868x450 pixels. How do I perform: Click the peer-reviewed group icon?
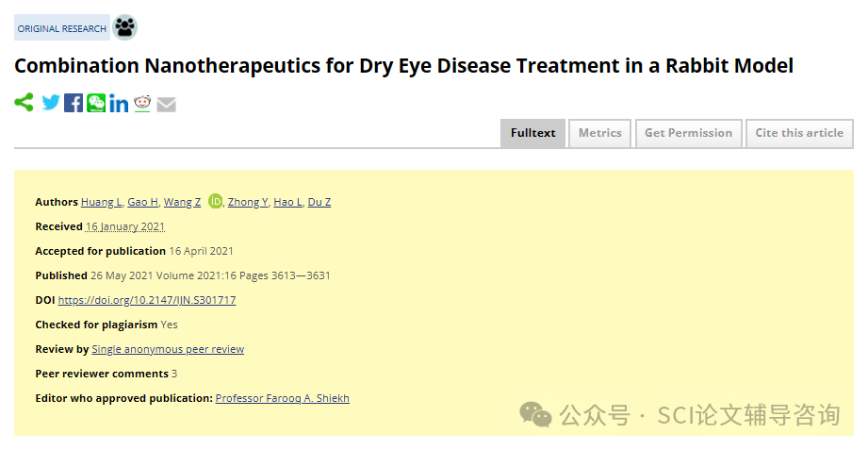[125, 27]
